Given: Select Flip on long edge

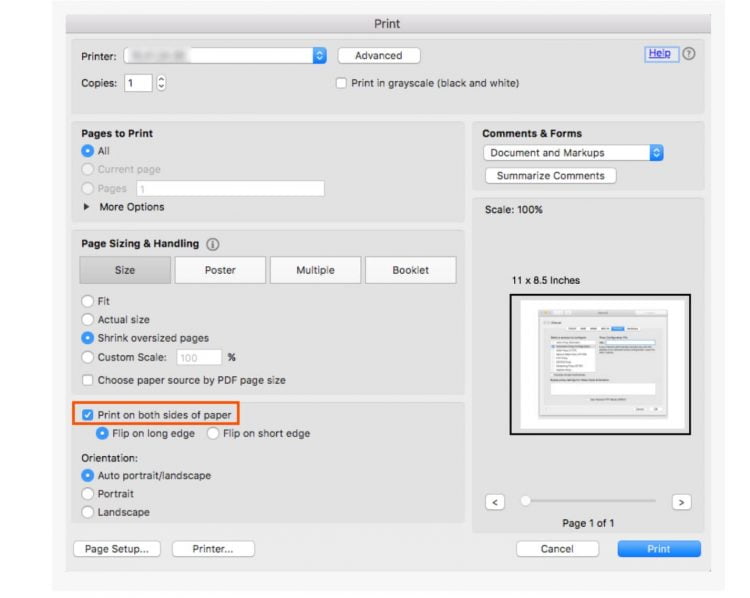Looking at the screenshot, I should [102, 433].
